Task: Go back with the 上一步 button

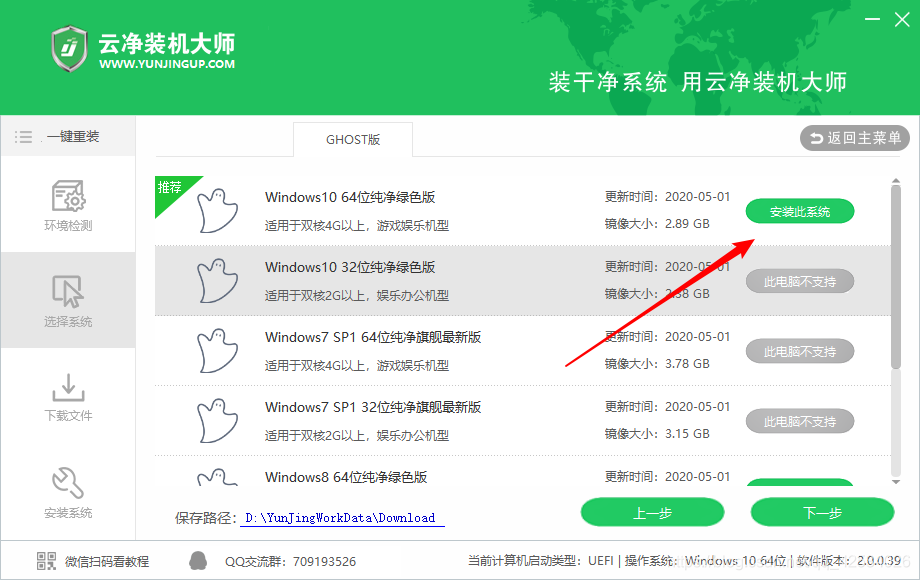Action: pos(652,513)
